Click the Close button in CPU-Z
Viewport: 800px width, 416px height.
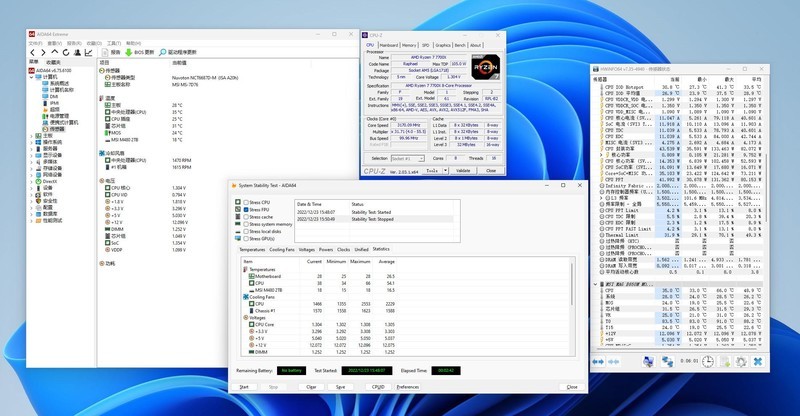pyautogui.click(x=491, y=170)
